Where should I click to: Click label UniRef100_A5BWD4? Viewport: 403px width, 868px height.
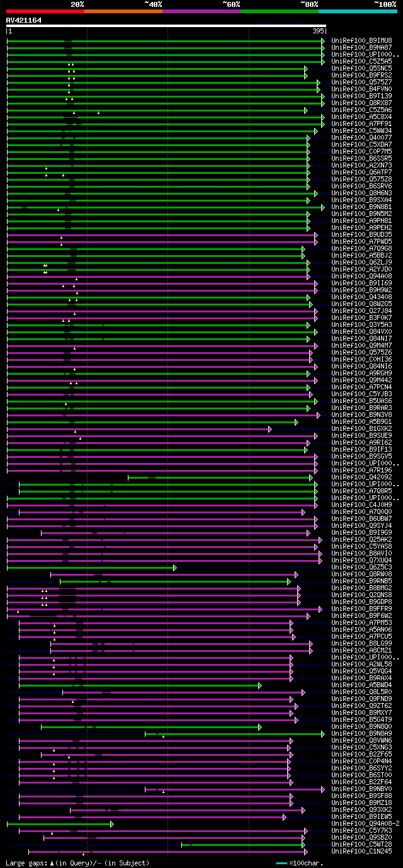click(361, 685)
